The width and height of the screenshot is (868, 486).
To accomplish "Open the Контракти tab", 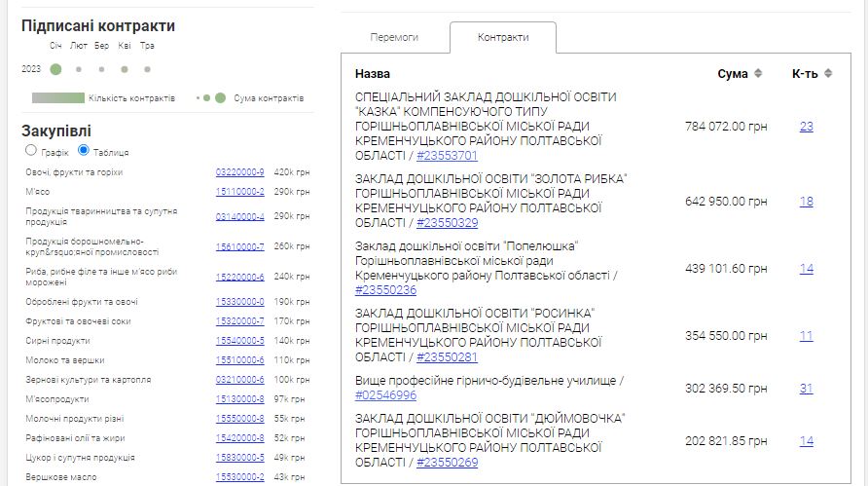I will tap(503, 37).
